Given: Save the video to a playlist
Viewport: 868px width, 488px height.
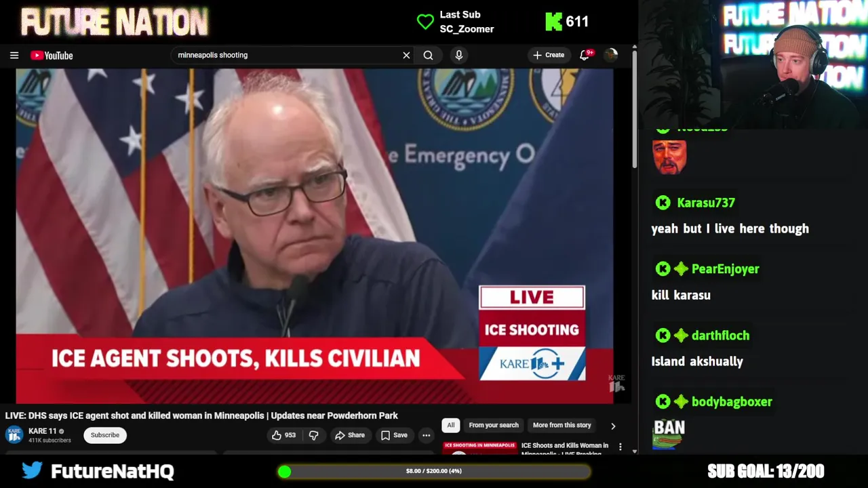Looking at the screenshot, I should (x=394, y=435).
